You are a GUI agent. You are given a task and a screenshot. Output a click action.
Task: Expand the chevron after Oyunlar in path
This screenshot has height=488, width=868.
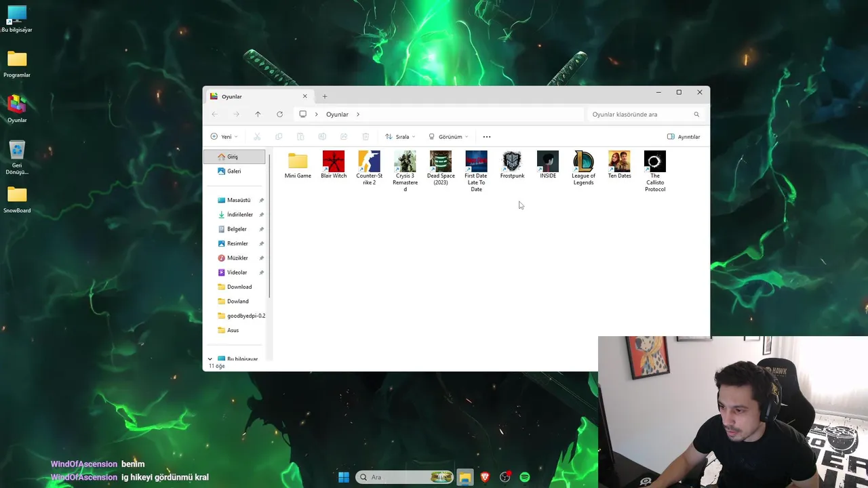pos(358,115)
